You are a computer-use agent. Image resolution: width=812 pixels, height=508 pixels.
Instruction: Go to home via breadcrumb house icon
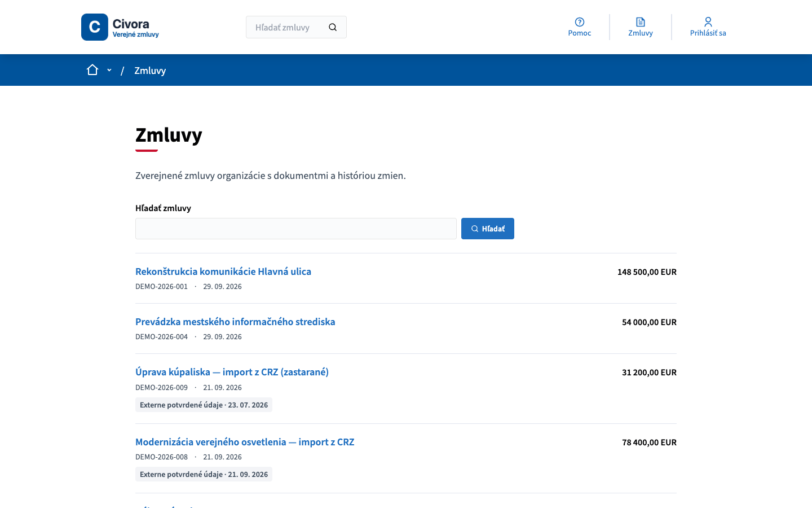click(x=92, y=70)
